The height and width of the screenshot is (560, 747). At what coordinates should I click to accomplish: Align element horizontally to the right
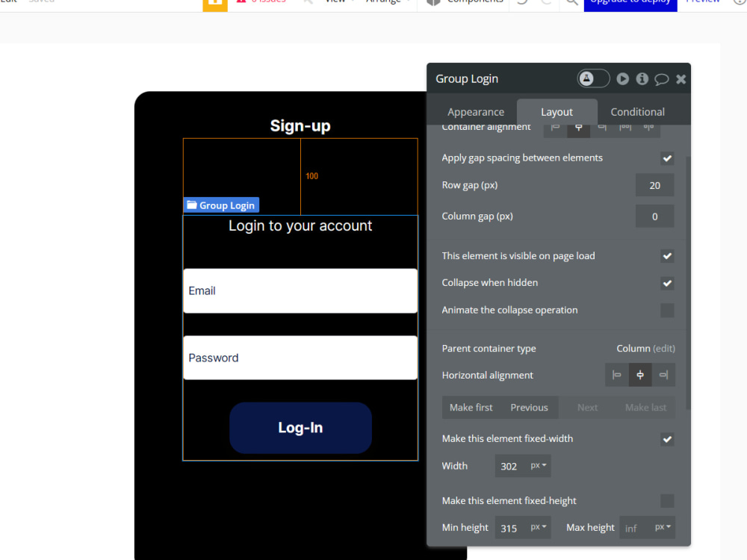pos(663,376)
